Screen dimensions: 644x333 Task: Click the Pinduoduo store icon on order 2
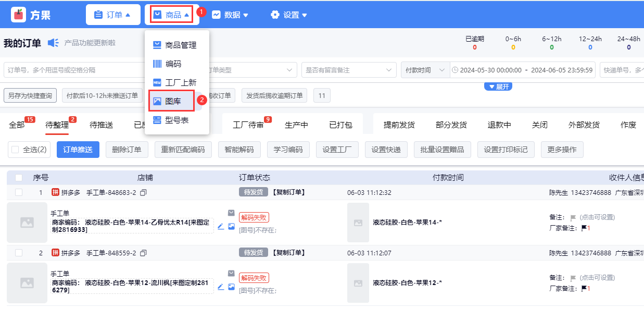tap(55, 253)
